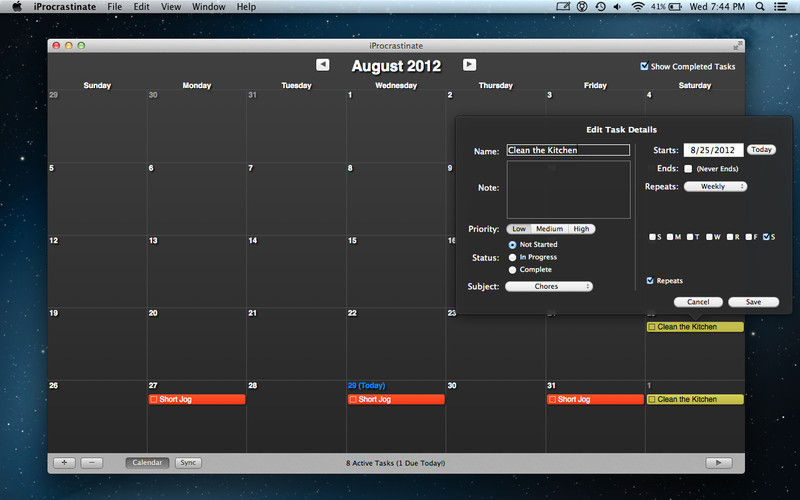Click the Name field with Clean the Kitchen
800x500 pixels.
pyautogui.click(x=568, y=150)
